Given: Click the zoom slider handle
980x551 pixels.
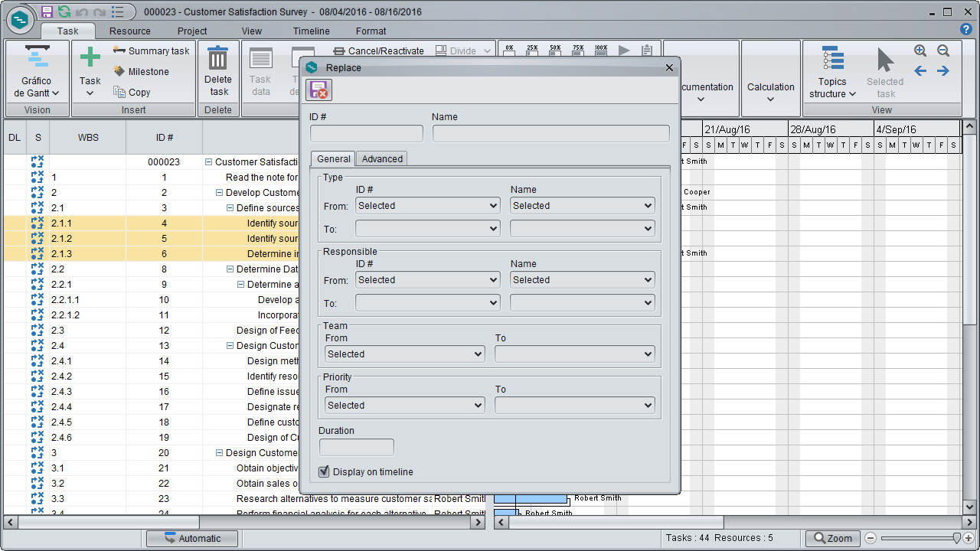Looking at the screenshot, I should point(956,538).
